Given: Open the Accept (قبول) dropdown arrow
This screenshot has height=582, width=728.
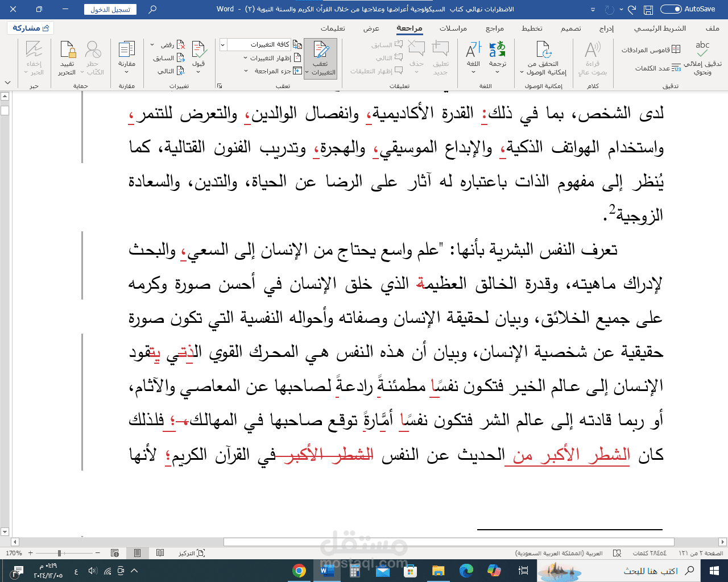Looking at the screenshot, I should (198, 72).
